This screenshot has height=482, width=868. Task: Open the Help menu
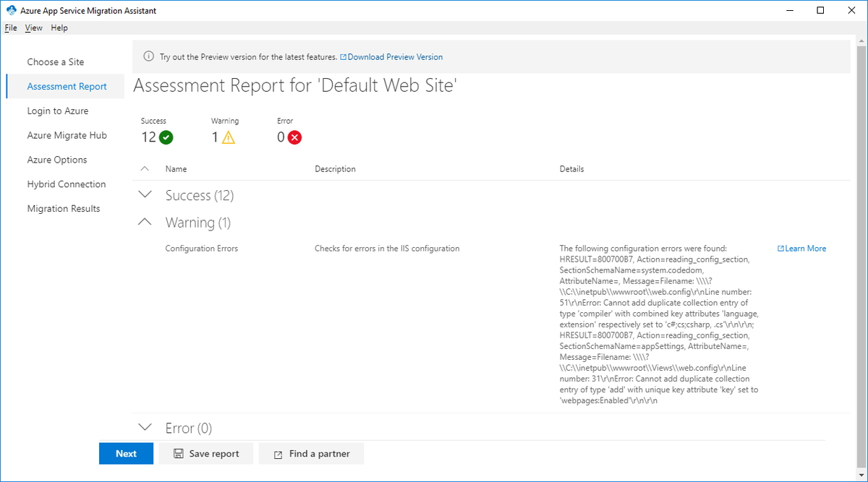coord(59,28)
